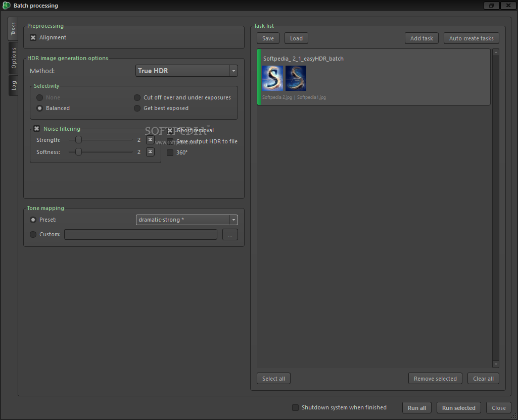Image resolution: width=518 pixels, height=420 pixels.
Task: Select the Custom tone mapping radio
Action: coord(33,234)
